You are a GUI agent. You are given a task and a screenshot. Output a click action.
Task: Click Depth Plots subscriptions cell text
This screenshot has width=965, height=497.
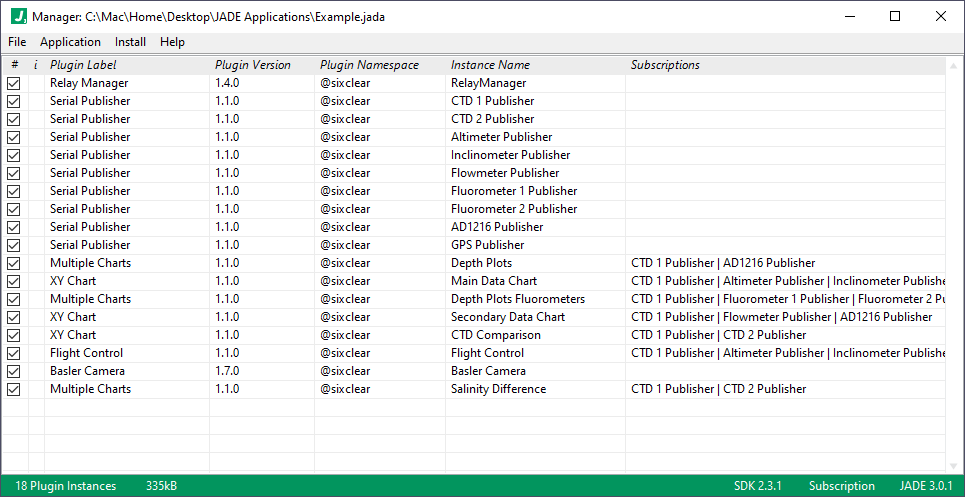pos(723,263)
